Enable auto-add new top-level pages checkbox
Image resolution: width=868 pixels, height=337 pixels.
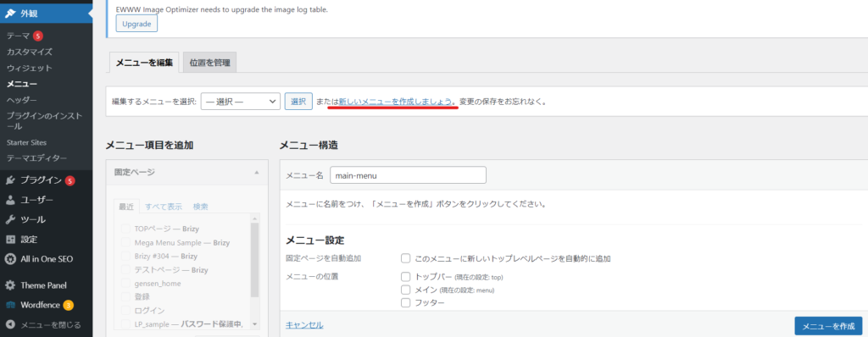click(x=406, y=258)
